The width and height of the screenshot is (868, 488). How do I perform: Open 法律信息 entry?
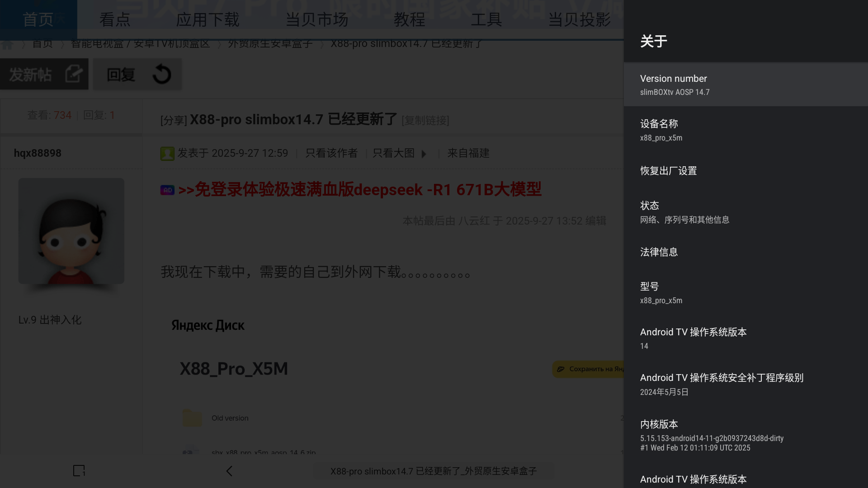point(746,252)
